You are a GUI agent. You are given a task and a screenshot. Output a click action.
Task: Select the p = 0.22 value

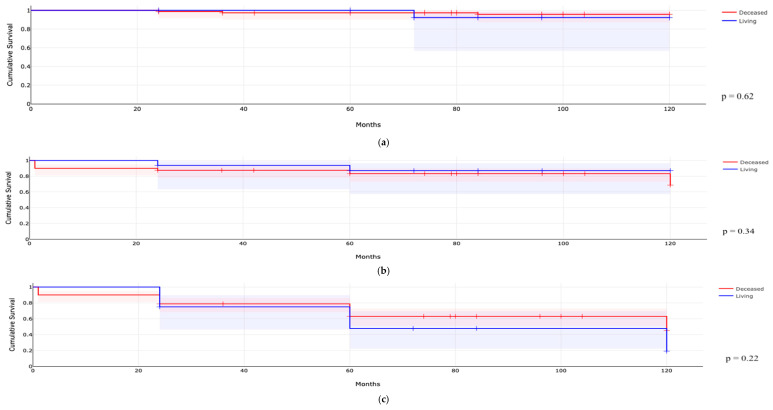pos(742,359)
